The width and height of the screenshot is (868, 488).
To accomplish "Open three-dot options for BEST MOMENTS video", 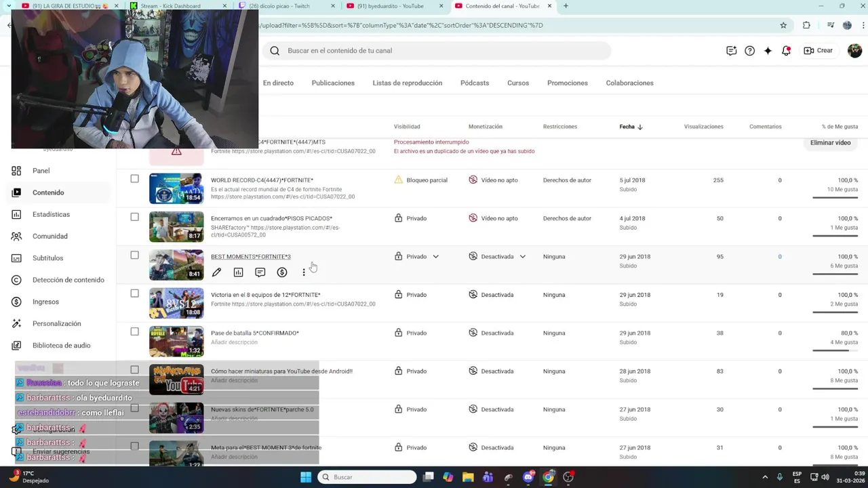I will (303, 272).
